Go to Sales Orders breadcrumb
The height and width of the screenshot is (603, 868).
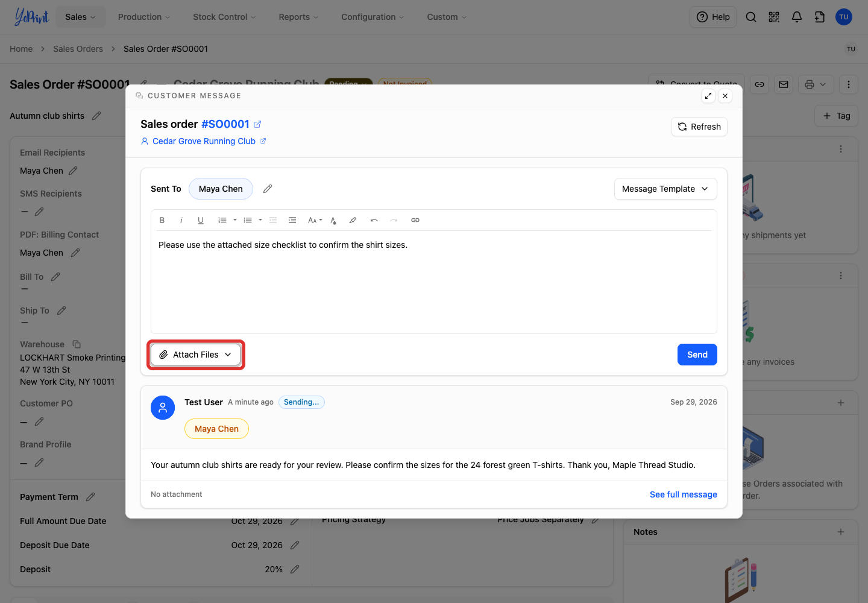pyautogui.click(x=78, y=49)
